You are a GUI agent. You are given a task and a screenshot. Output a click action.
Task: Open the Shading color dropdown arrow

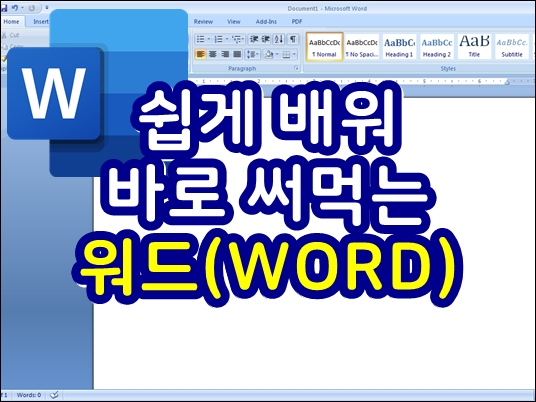(277, 54)
